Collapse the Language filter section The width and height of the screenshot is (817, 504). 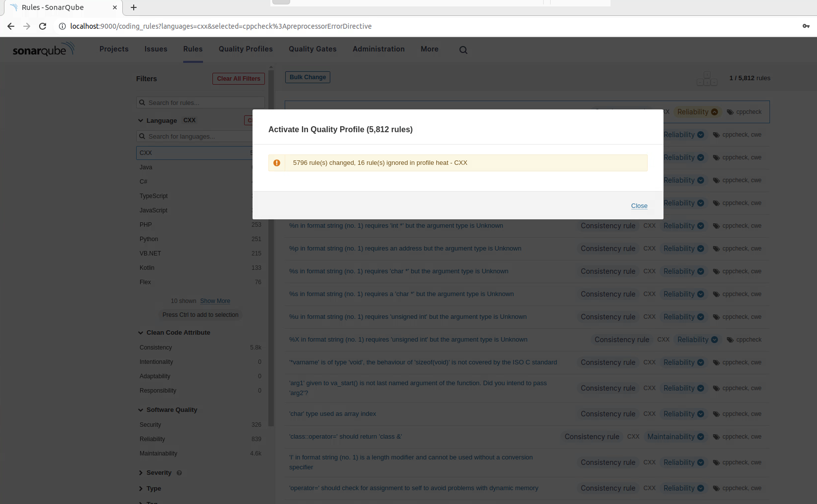pos(141,120)
